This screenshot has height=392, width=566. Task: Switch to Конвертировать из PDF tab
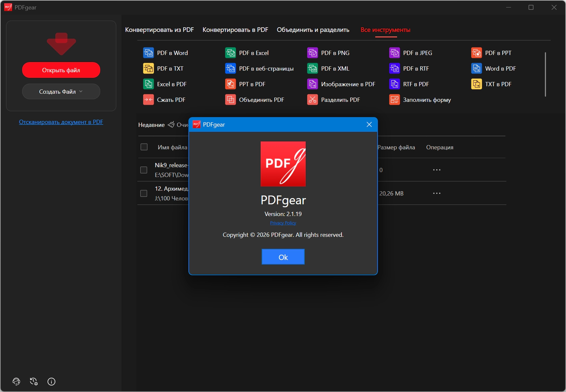tap(159, 30)
